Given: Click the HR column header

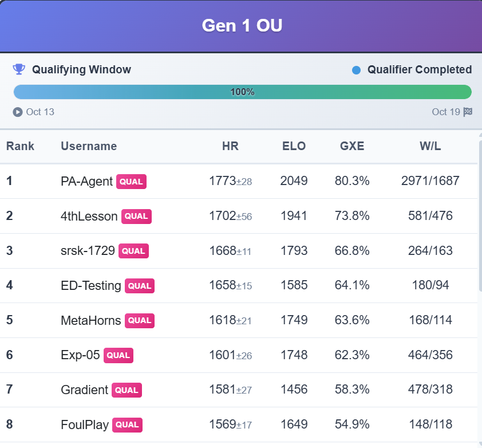Looking at the screenshot, I should tap(230, 146).
